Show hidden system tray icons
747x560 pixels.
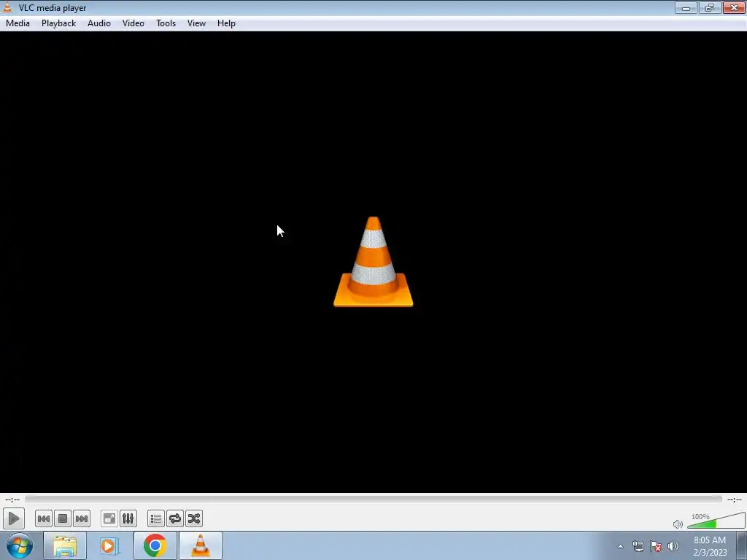(x=620, y=546)
